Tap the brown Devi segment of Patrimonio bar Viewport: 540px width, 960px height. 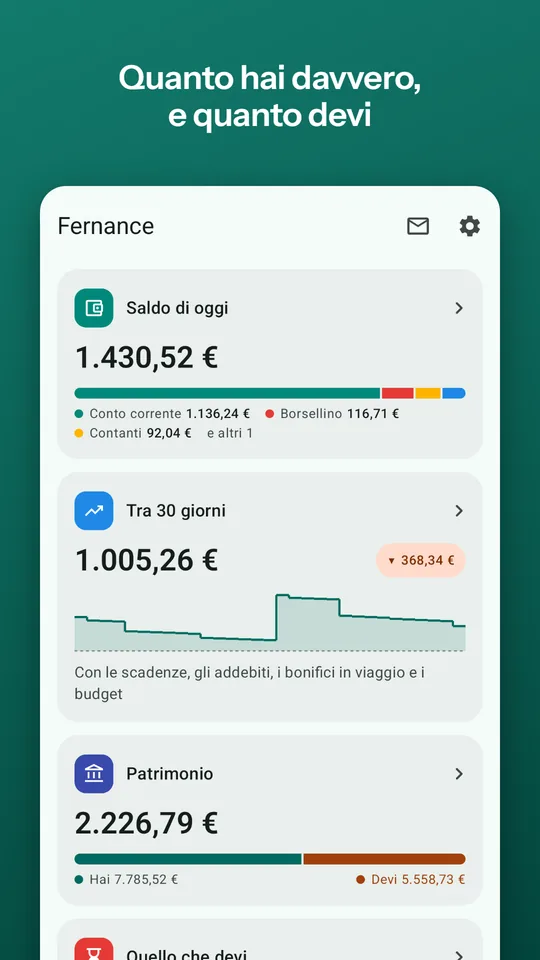[384, 859]
